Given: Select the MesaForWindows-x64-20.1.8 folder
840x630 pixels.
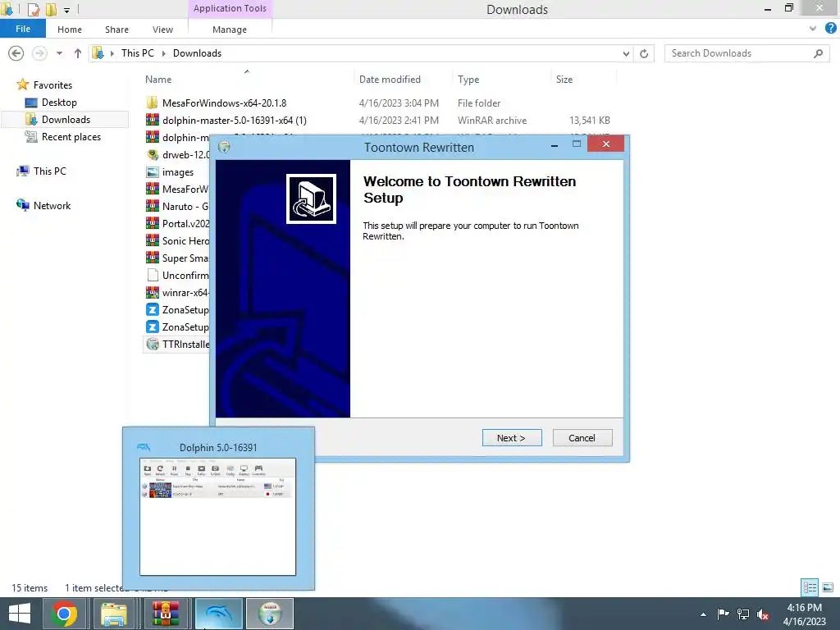Looking at the screenshot, I should 224,103.
